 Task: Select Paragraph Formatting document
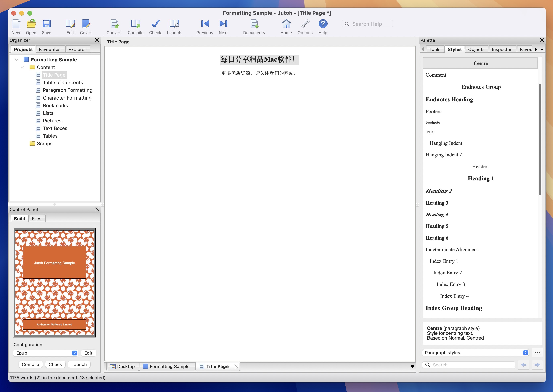[x=68, y=90]
